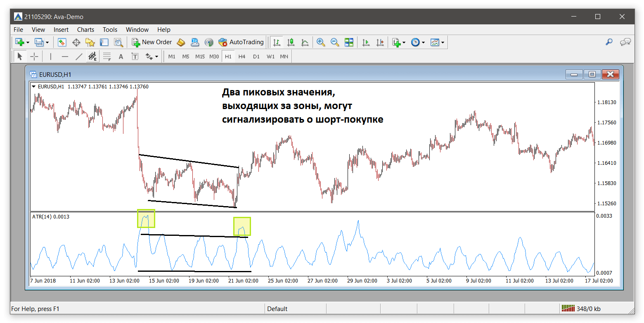The image size is (644, 323).
Task: Toggle AutoTrading on or off
Action: tap(241, 42)
